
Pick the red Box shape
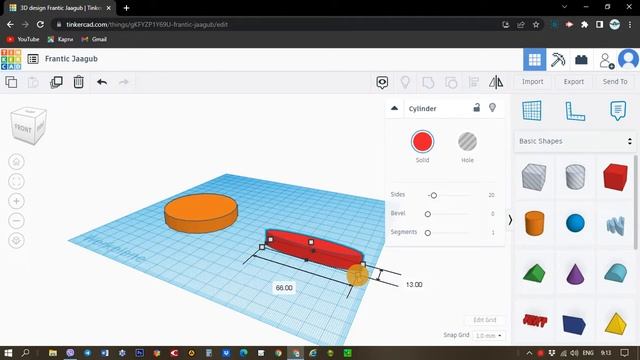(x=615, y=177)
